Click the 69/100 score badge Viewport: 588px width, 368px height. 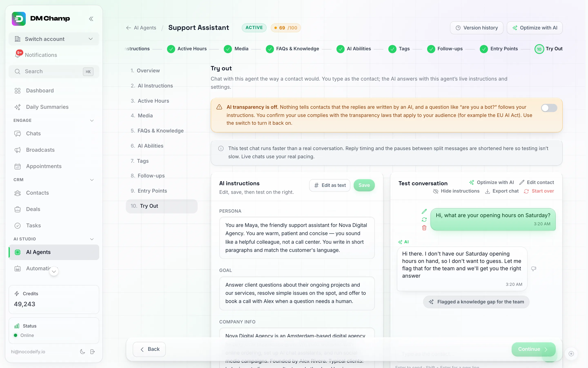[x=285, y=28]
